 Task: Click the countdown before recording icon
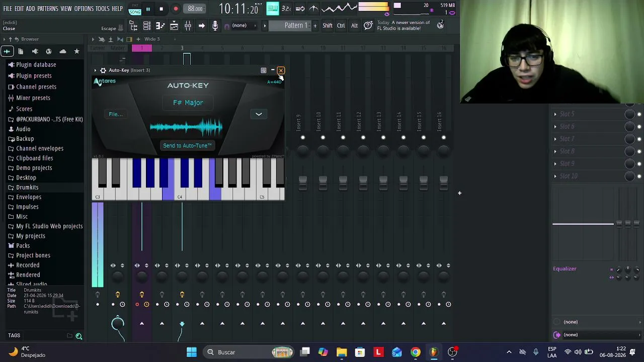[286, 8]
